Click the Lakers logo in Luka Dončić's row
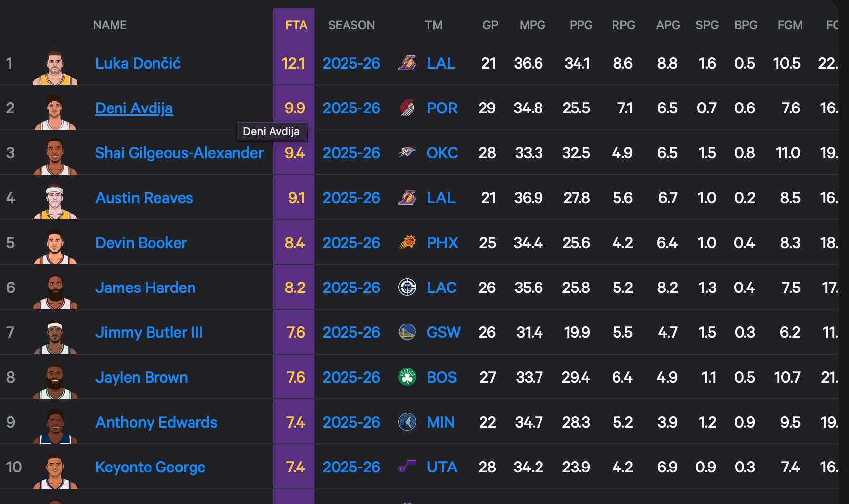 tap(407, 63)
